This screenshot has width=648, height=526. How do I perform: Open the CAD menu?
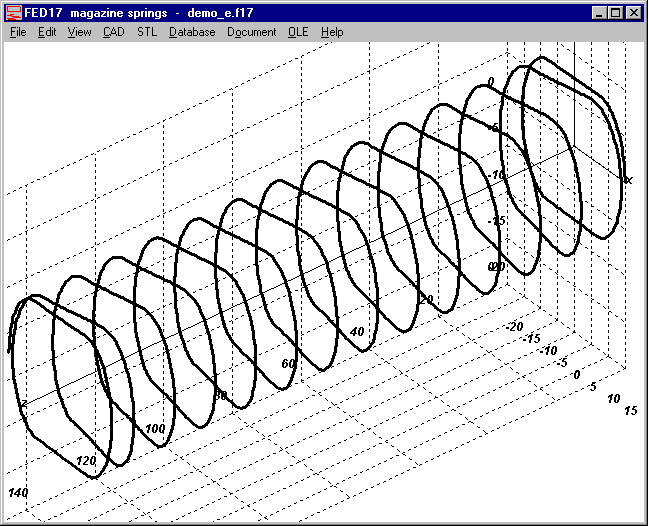(113, 32)
